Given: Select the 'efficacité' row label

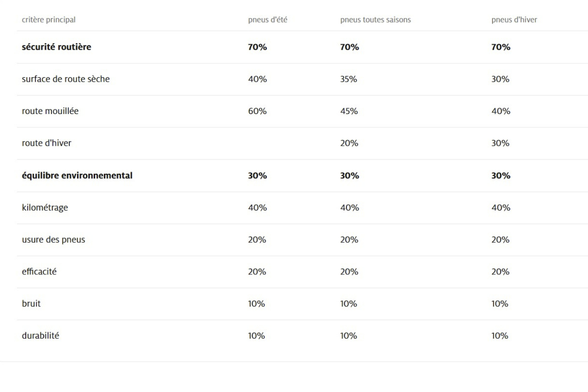Looking at the screenshot, I should tap(39, 272).
